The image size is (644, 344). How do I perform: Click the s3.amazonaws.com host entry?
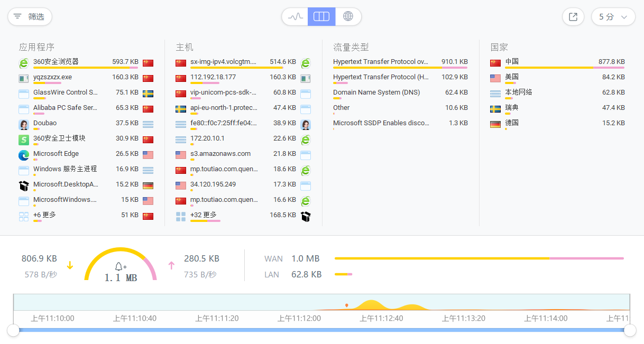pos(220,154)
